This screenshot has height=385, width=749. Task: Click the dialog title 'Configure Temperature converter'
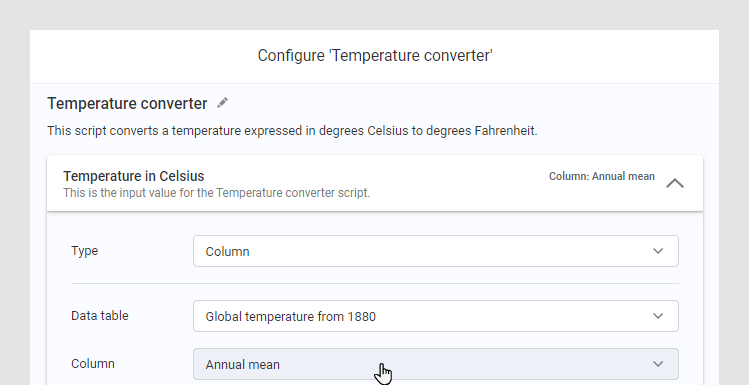[x=375, y=55]
